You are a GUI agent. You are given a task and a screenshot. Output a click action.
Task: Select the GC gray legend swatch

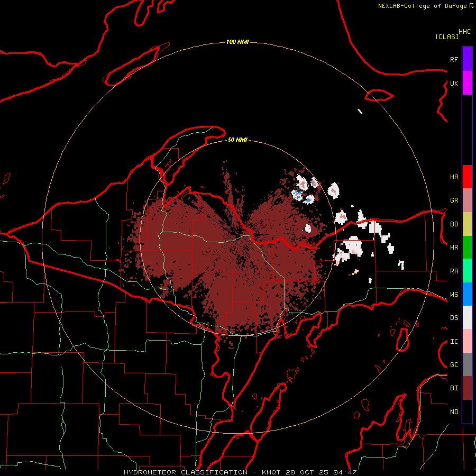[467, 364]
